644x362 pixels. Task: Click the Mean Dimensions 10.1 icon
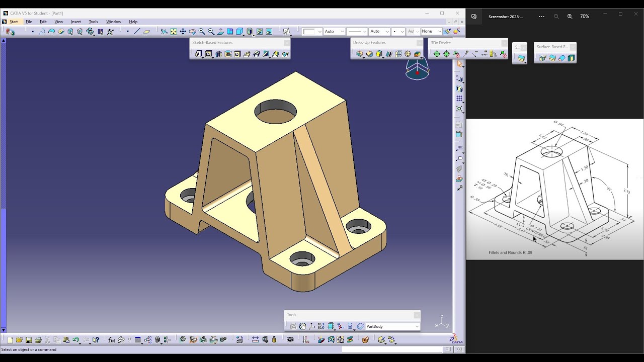pyautogui.click(x=321, y=326)
